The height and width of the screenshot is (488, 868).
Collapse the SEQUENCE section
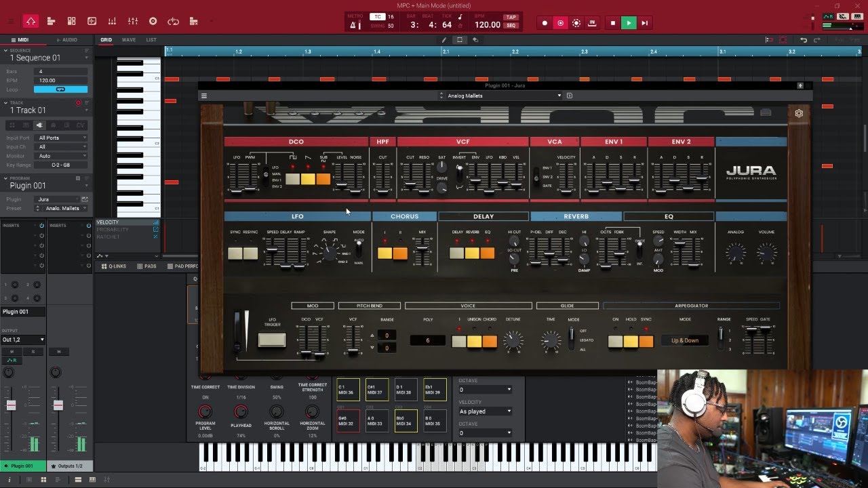tap(6, 50)
